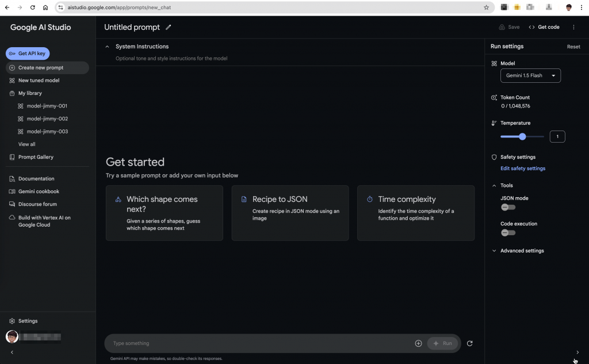The width and height of the screenshot is (589, 364).
Task: Collapse the System Instructions section
Action: point(107,47)
